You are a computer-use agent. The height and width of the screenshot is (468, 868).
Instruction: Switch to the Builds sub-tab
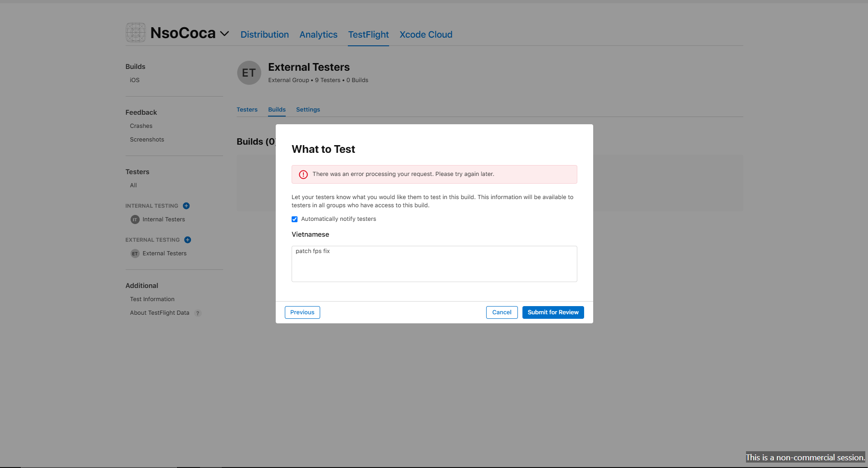pos(277,110)
